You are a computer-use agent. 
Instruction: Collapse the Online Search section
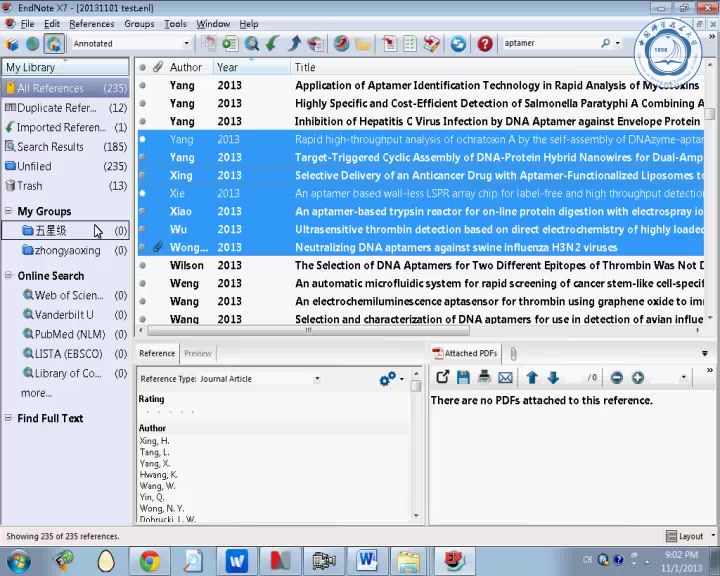point(8,275)
